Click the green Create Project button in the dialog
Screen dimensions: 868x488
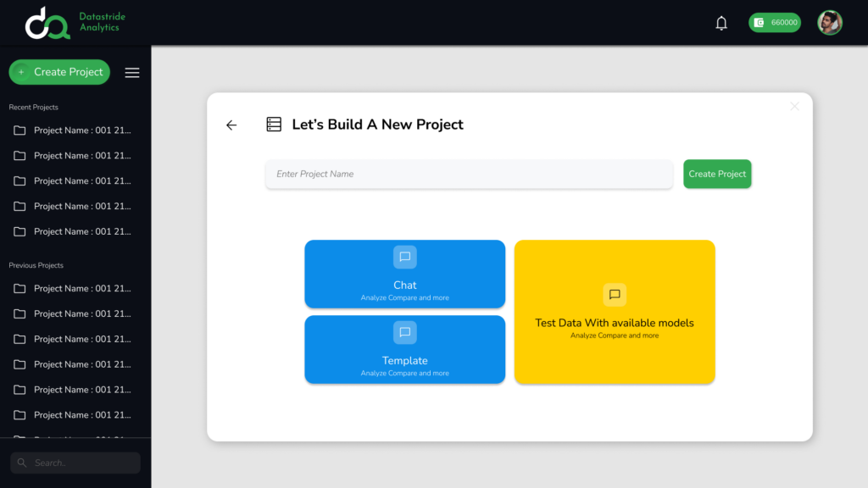coord(716,174)
